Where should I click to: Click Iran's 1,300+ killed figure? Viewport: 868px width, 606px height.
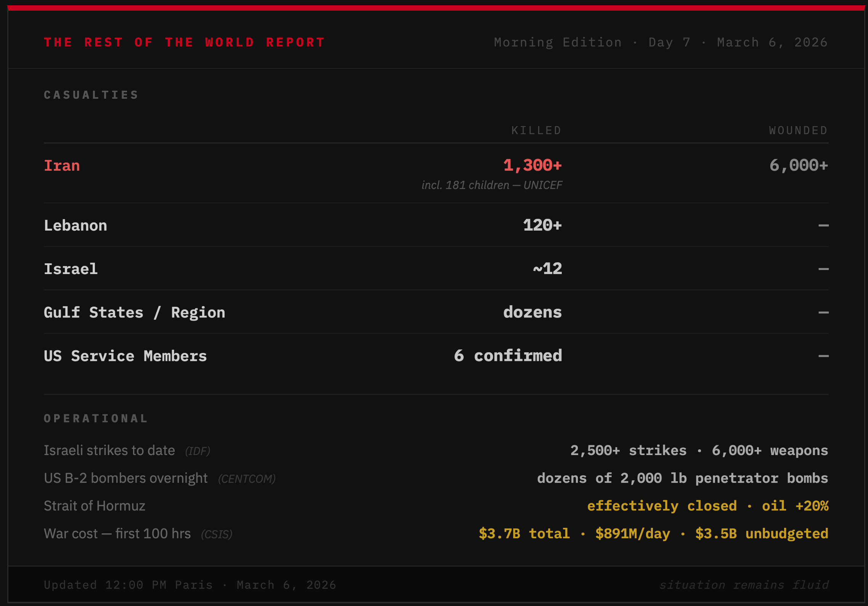pyautogui.click(x=532, y=165)
